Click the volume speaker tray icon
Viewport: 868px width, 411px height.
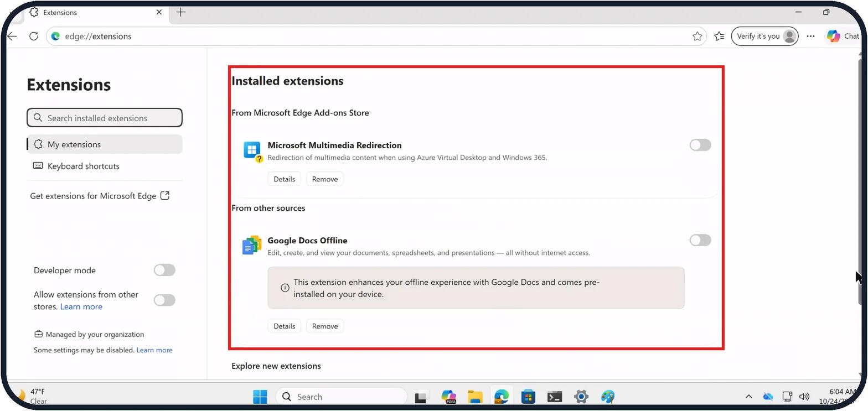click(804, 397)
